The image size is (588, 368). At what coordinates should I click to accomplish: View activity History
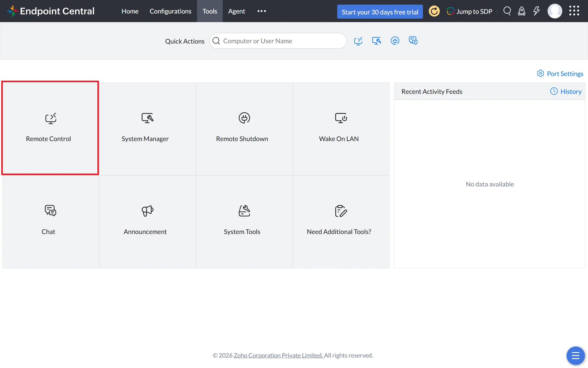(566, 91)
